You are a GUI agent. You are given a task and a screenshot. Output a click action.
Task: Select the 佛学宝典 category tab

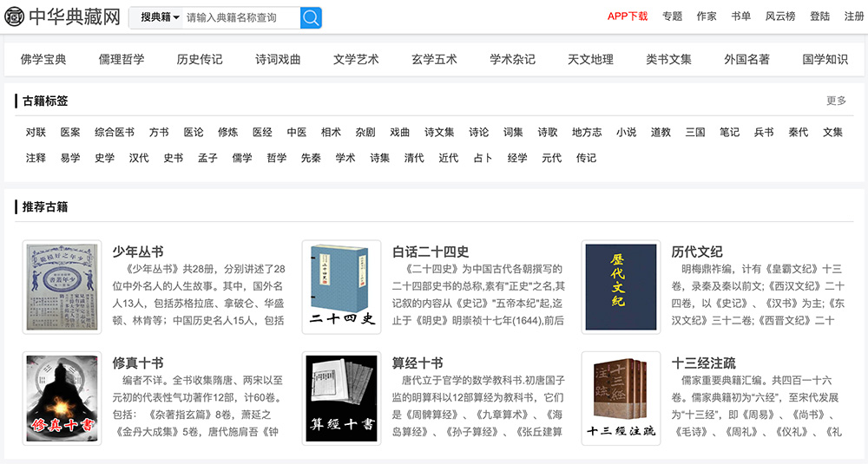point(43,59)
